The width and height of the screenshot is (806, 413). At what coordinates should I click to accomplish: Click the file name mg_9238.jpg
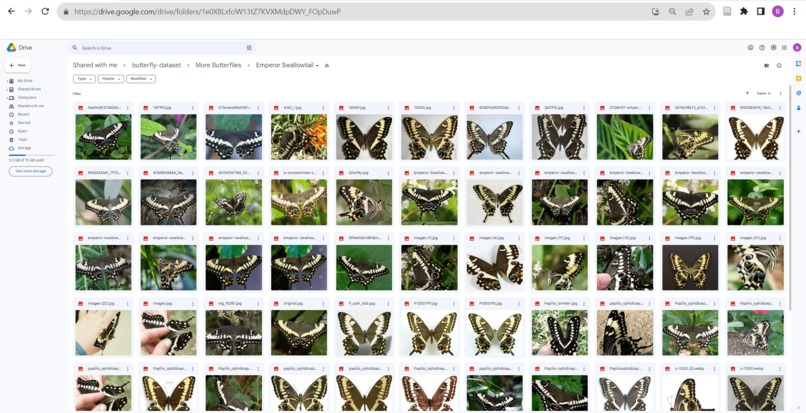(x=230, y=303)
